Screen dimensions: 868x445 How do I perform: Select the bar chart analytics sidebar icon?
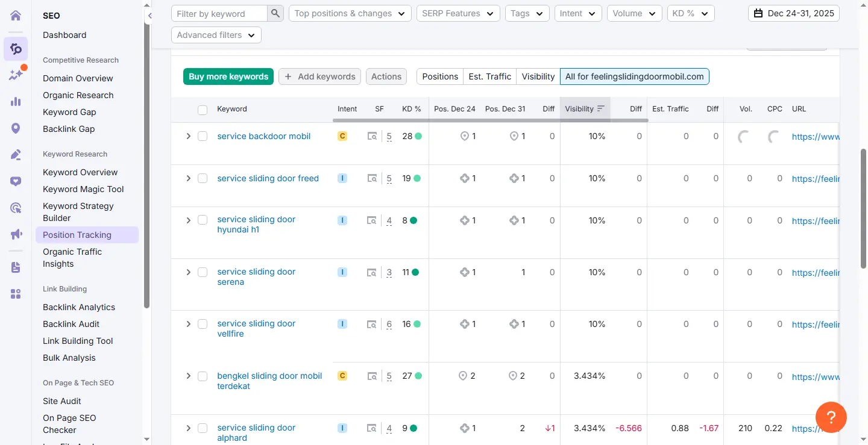16,101
